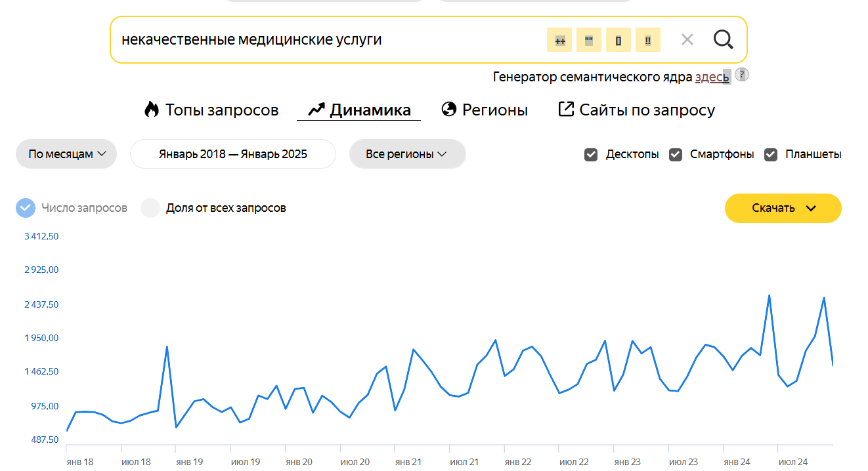Select Доля от всех запросов radio option

(x=150, y=209)
